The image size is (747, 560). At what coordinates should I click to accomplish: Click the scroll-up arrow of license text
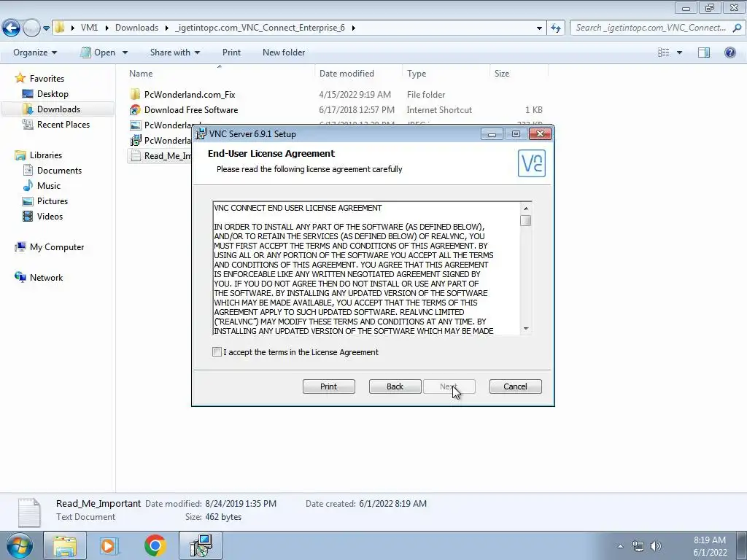pyautogui.click(x=526, y=208)
